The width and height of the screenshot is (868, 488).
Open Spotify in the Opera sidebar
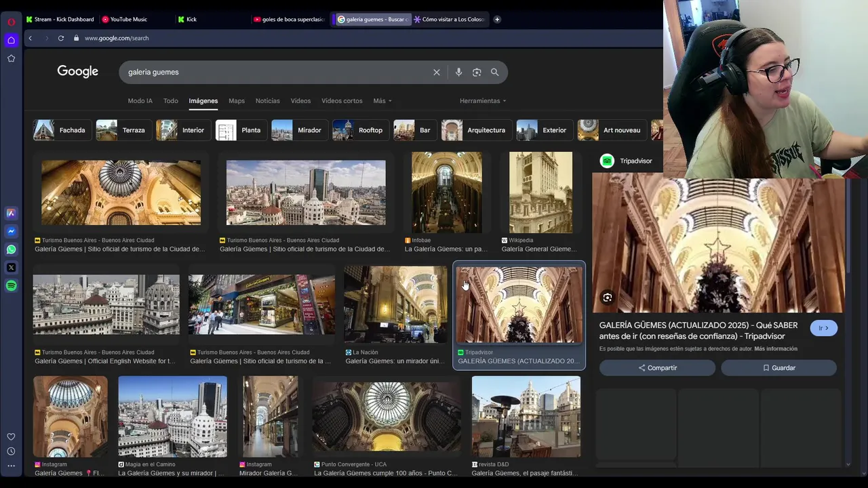[11, 286]
